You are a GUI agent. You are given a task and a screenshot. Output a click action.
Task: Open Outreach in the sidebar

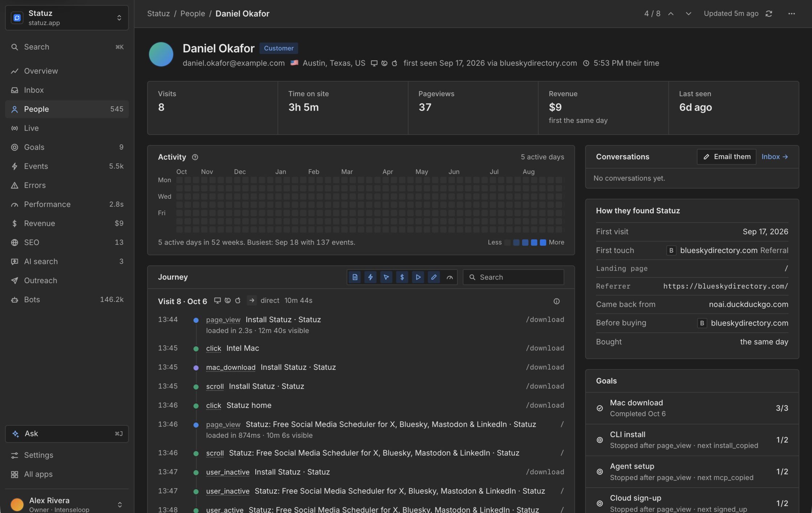coord(67,280)
